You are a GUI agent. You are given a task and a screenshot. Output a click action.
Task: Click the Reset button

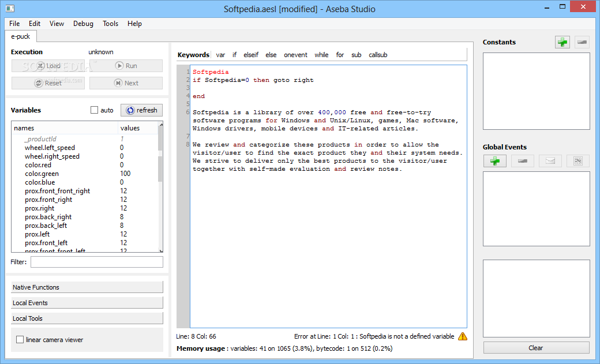pyautogui.click(x=48, y=83)
